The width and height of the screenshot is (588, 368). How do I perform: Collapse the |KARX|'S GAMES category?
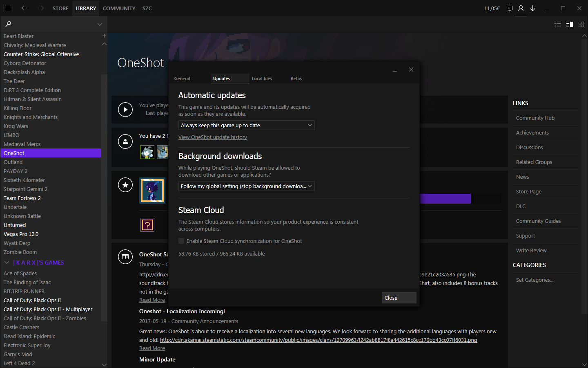pyautogui.click(x=7, y=263)
